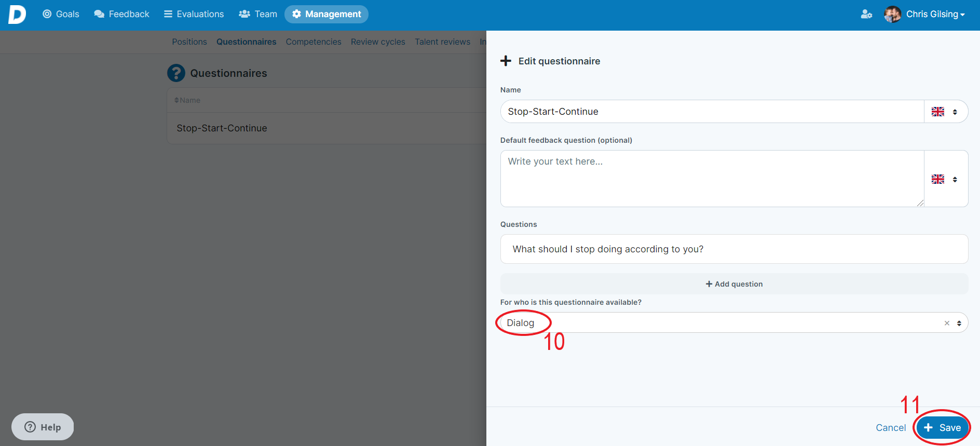
Task: Click Add question button
Action: click(x=734, y=284)
